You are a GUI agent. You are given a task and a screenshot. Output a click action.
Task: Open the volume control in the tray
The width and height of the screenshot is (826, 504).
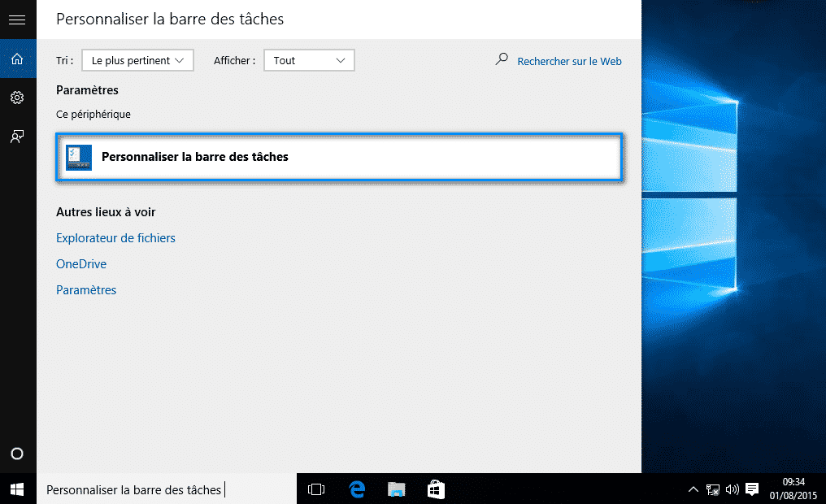point(732,489)
